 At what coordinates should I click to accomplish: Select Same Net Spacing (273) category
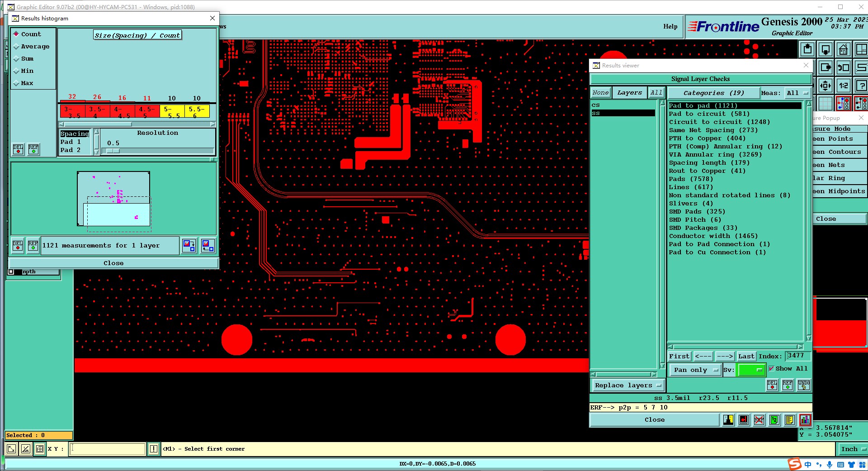tap(713, 130)
